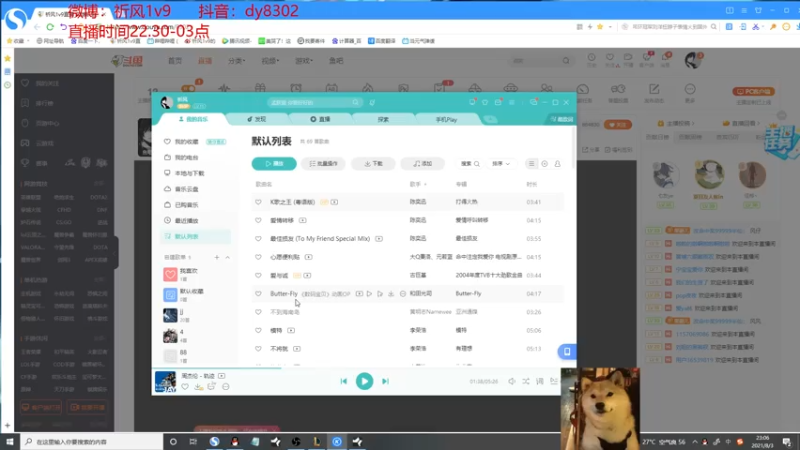The image size is (800, 450).
Task: Click the 添加 add songs button
Action: (422, 164)
